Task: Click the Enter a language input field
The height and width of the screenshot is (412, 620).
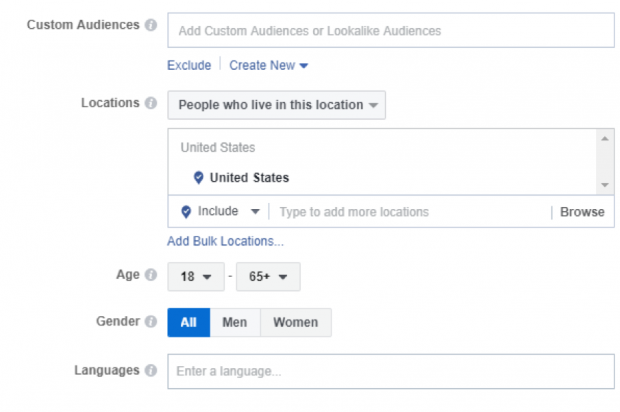Action: click(x=390, y=371)
